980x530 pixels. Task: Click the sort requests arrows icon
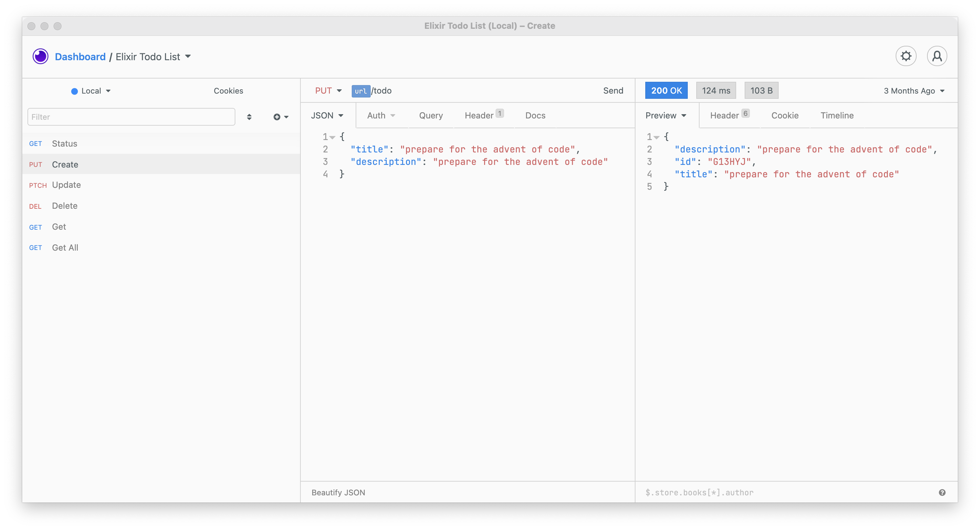tap(249, 117)
